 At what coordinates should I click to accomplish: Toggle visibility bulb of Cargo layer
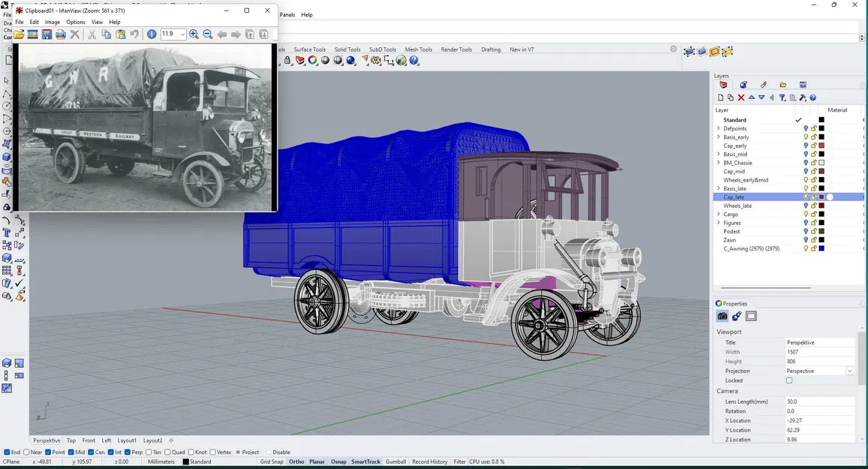[806, 215]
